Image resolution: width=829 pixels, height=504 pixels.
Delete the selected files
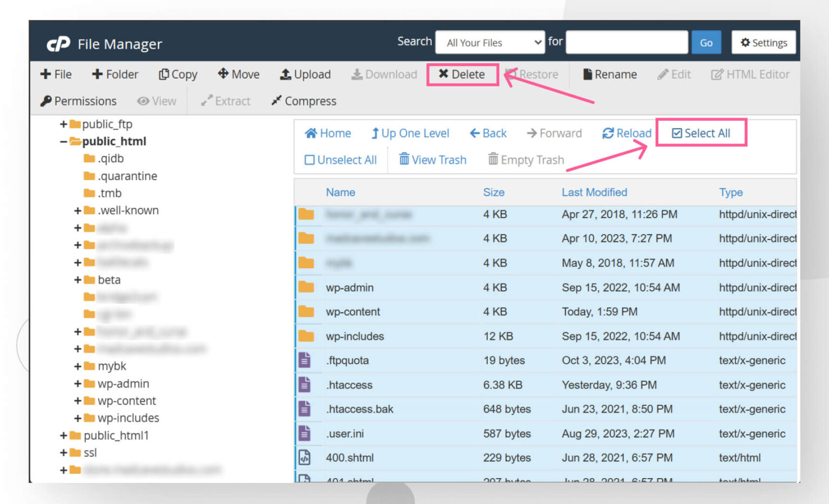point(463,74)
